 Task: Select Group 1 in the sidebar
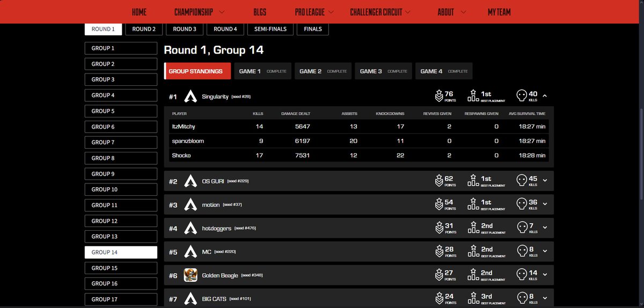121,48
